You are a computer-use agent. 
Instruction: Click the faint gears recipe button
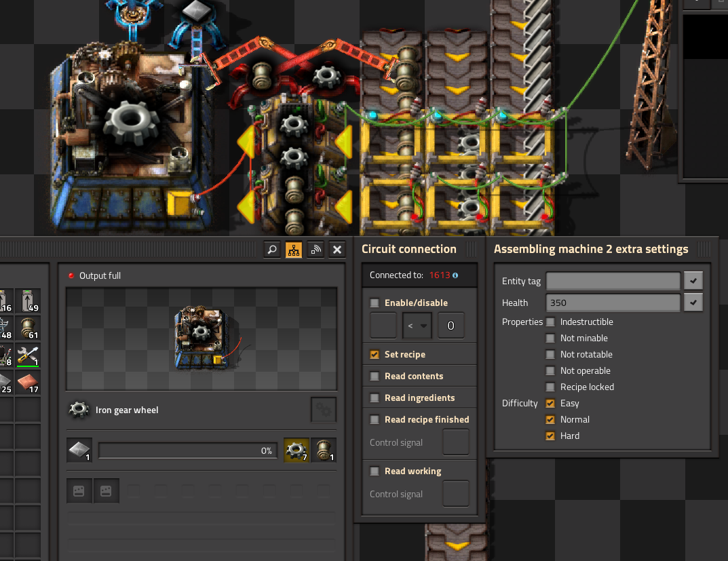(324, 410)
